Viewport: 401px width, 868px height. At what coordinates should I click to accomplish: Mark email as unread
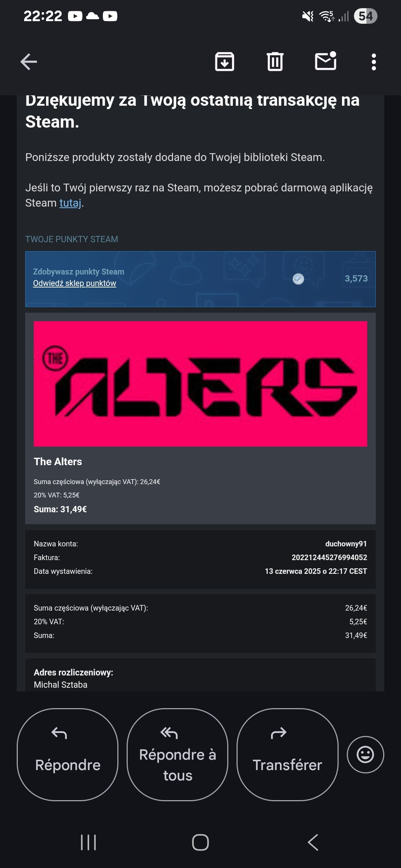[x=326, y=61]
